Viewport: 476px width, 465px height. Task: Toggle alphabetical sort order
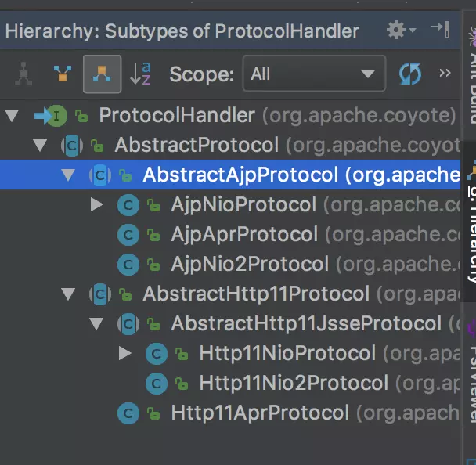(141, 74)
